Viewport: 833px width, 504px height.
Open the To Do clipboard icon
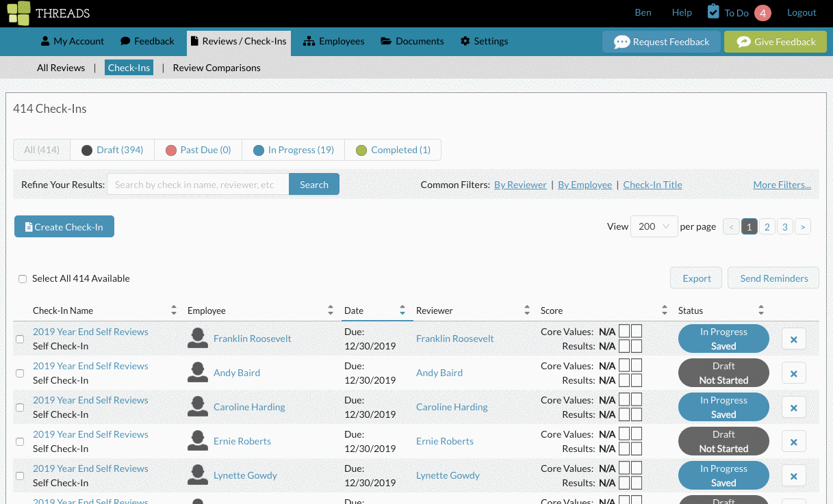[713, 12]
